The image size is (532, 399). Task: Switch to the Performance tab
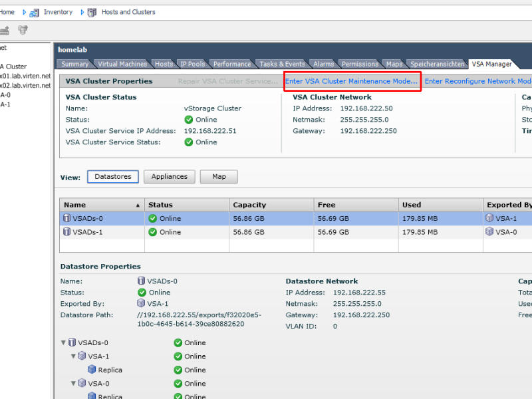(232, 64)
